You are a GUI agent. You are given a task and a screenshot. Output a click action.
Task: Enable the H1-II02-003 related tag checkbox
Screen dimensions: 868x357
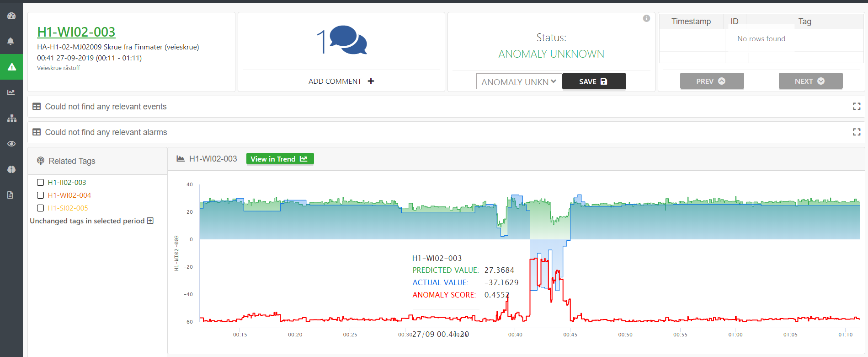coord(40,183)
